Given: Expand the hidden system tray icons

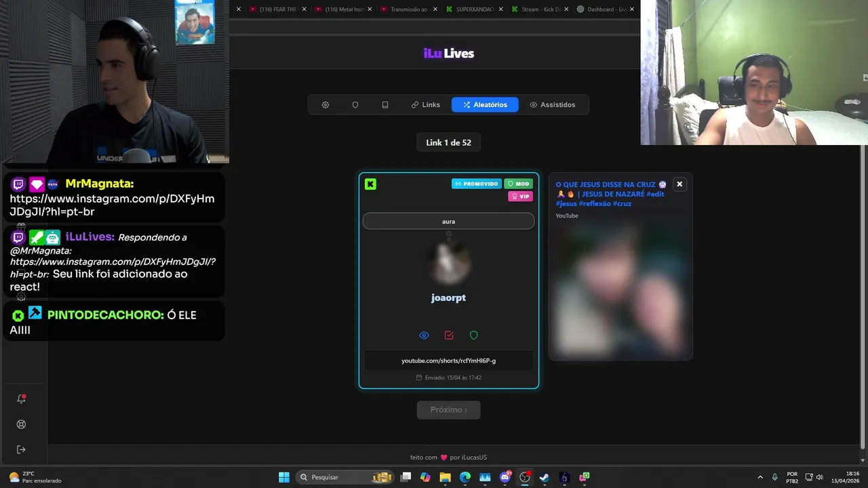Looking at the screenshot, I should tap(760, 477).
